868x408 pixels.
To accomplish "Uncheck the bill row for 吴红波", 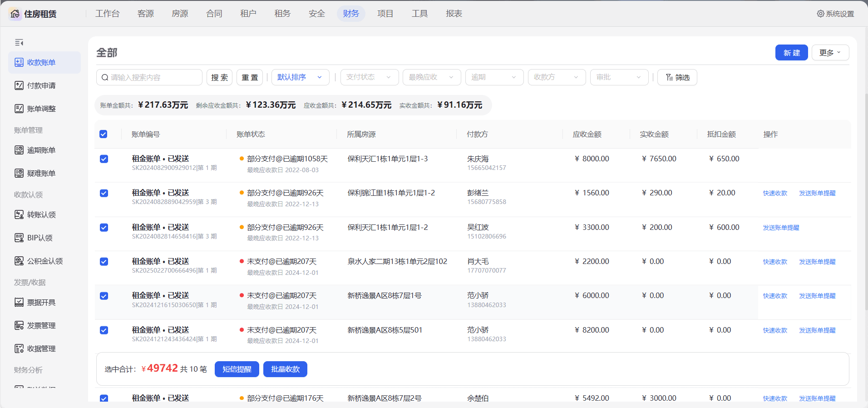I will [x=104, y=228].
